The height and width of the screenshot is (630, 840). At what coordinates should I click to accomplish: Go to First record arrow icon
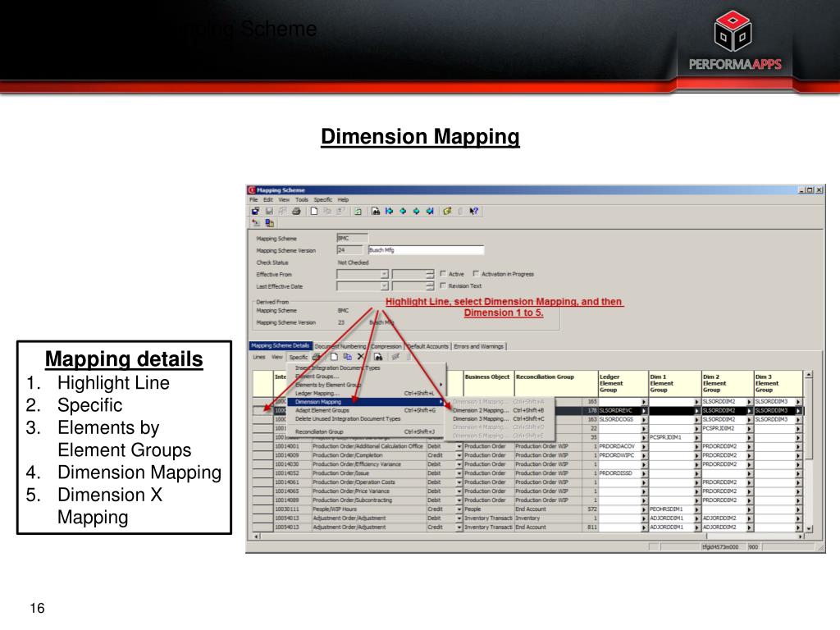pos(389,211)
